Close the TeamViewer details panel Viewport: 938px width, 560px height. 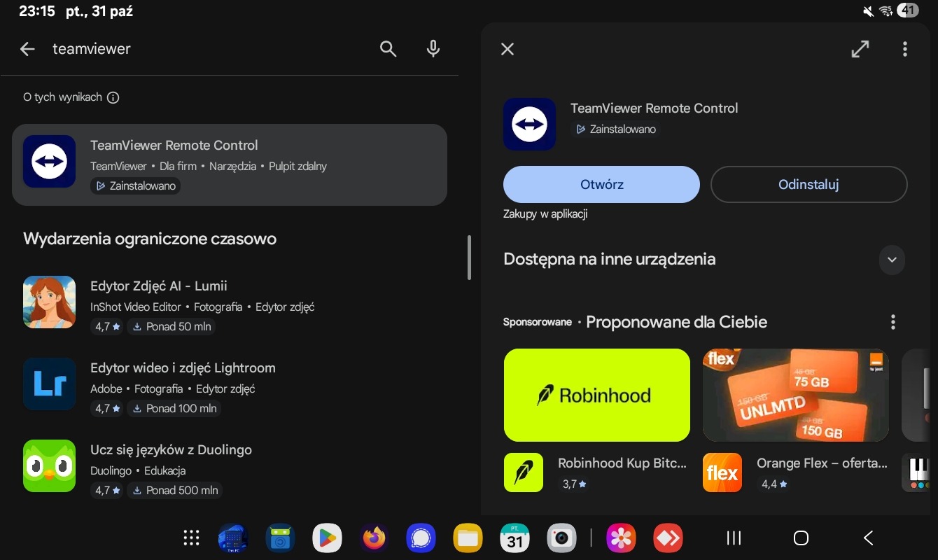click(x=507, y=49)
